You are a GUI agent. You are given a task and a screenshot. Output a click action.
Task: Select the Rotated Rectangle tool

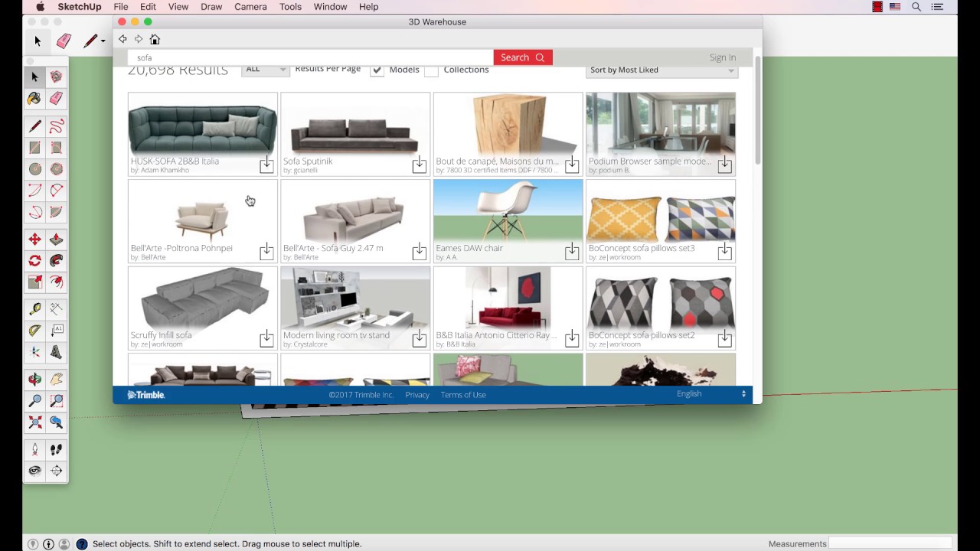[56, 148]
